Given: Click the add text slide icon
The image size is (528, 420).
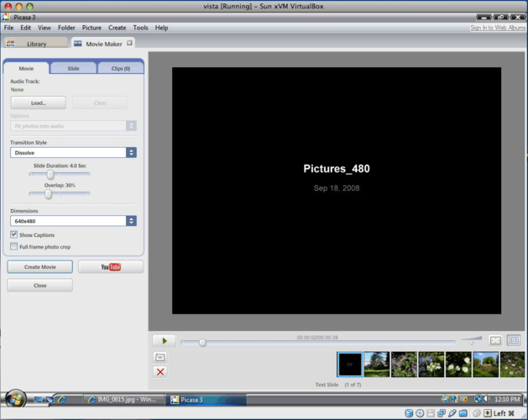Looking at the screenshot, I should point(160,357).
